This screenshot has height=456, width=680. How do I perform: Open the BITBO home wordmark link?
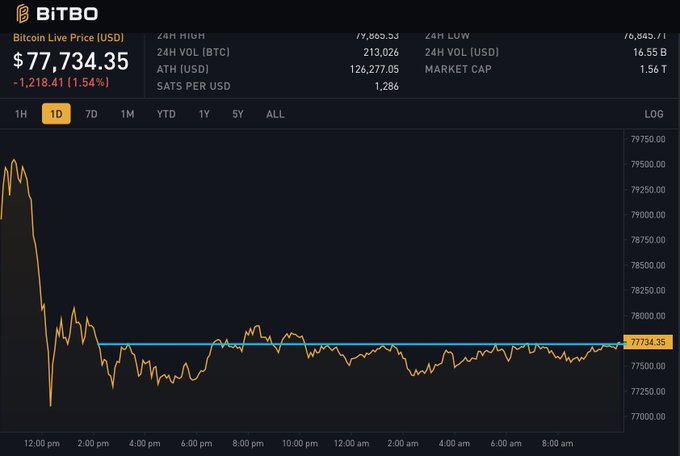[67, 14]
